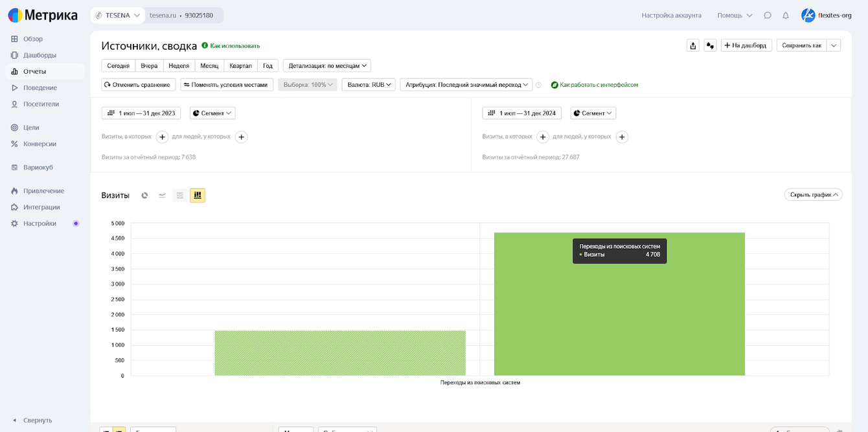Open Детализация: по месяцам dropdown

point(326,65)
